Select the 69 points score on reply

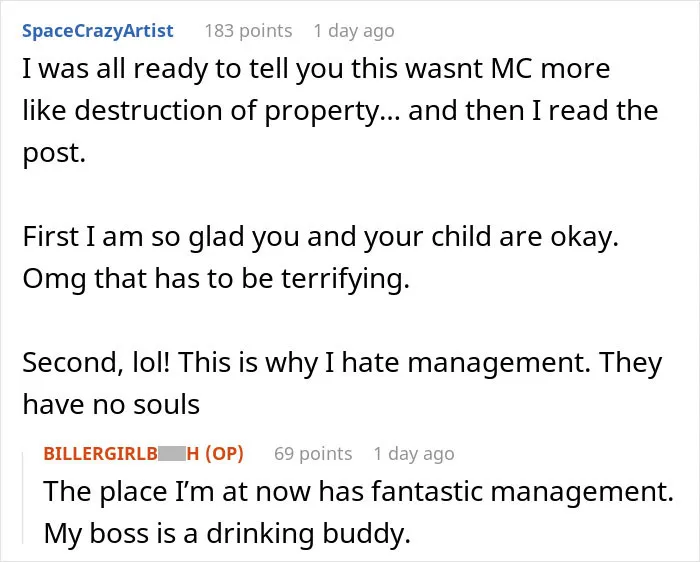pos(313,454)
